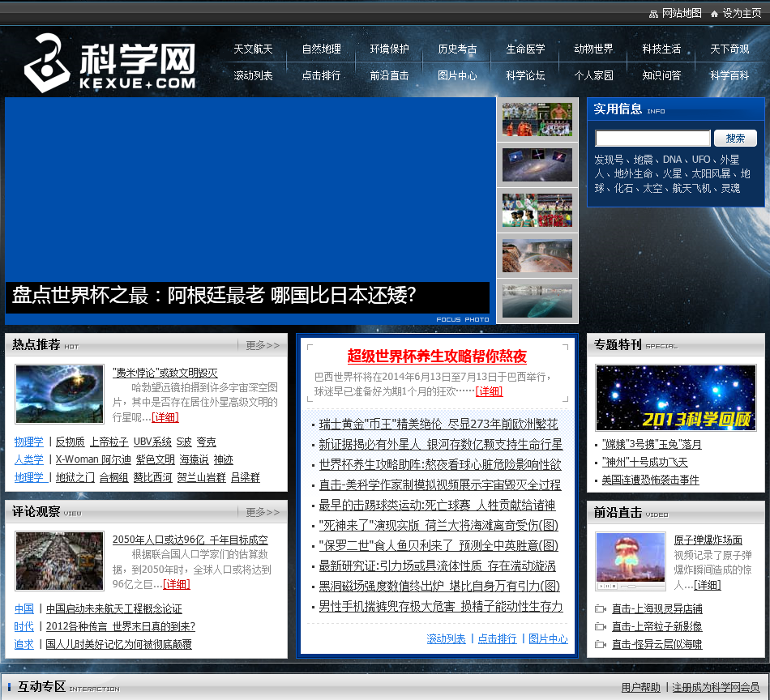The image size is (770, 700).
Task: Click the 地理学 category link
Action: click(x=29, y=477)
